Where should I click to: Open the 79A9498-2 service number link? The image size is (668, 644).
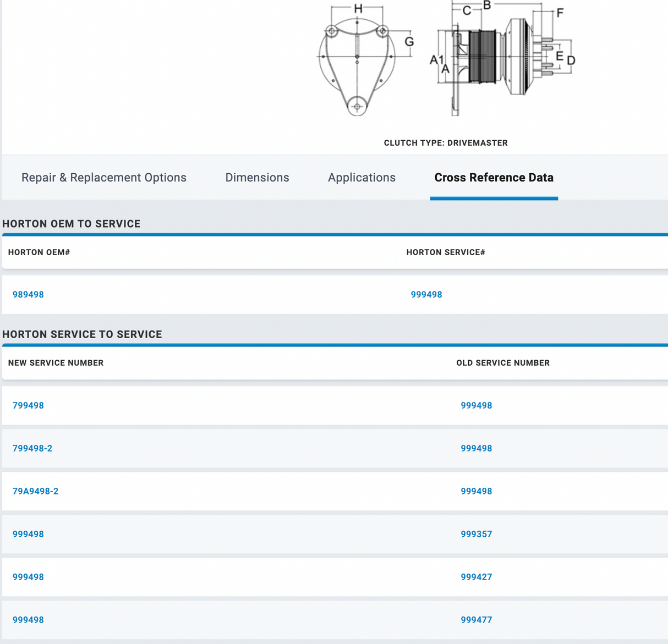35,492
